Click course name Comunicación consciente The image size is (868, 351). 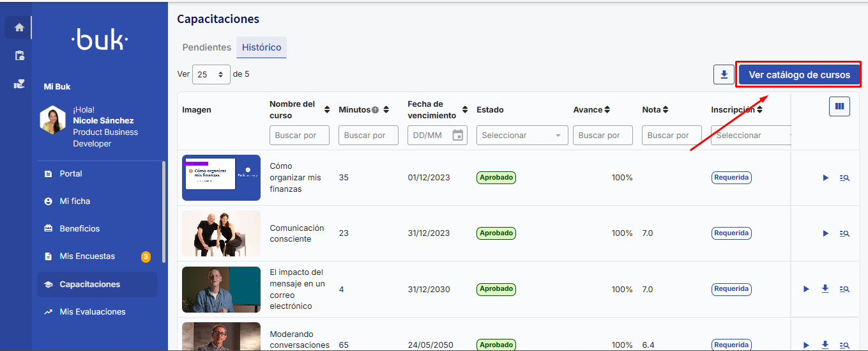click(297, 233)
